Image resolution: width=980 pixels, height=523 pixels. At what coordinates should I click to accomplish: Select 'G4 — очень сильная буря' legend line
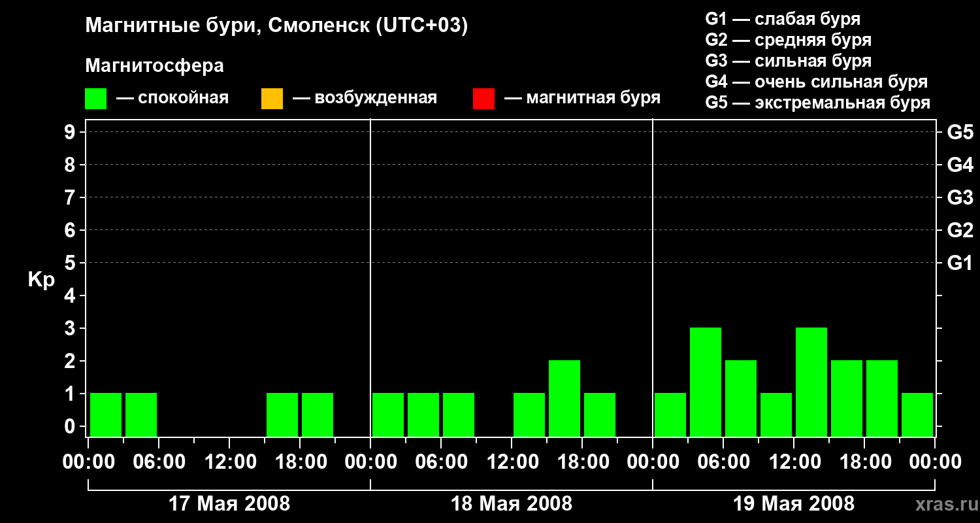click(817, 82)
